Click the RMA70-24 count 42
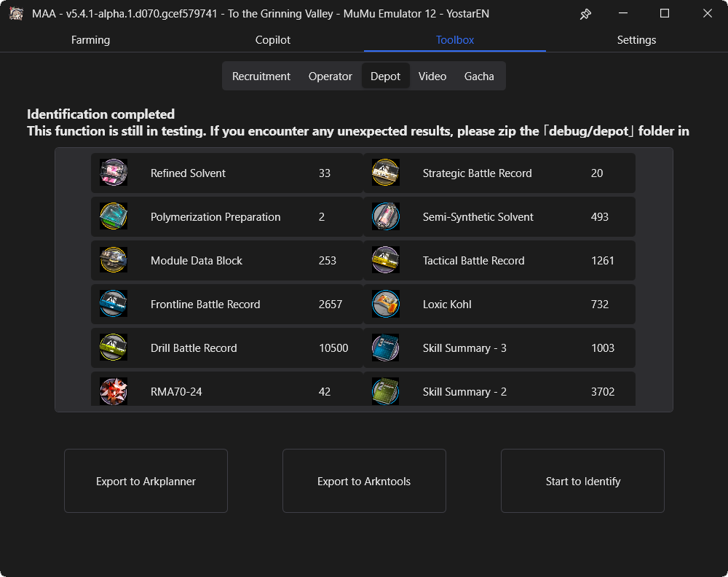Image resolution: width=728 pixels, height=577 pixels. [325, 392]
